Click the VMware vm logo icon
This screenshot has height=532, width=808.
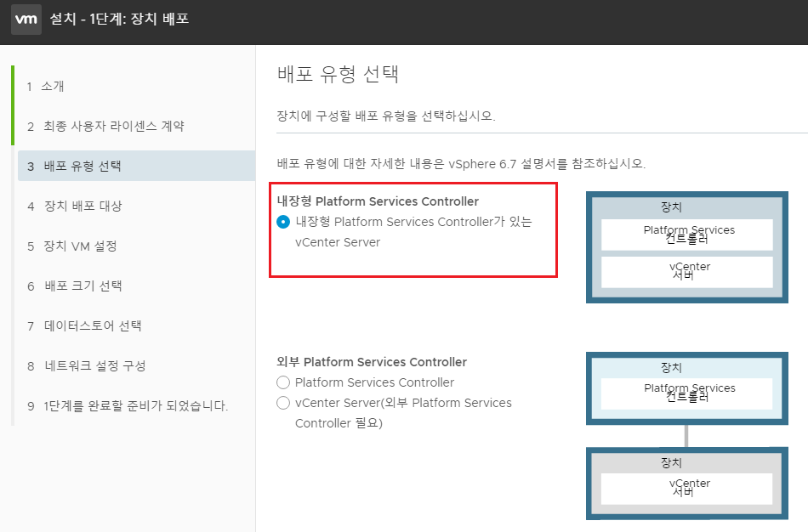tap(26, 19)
